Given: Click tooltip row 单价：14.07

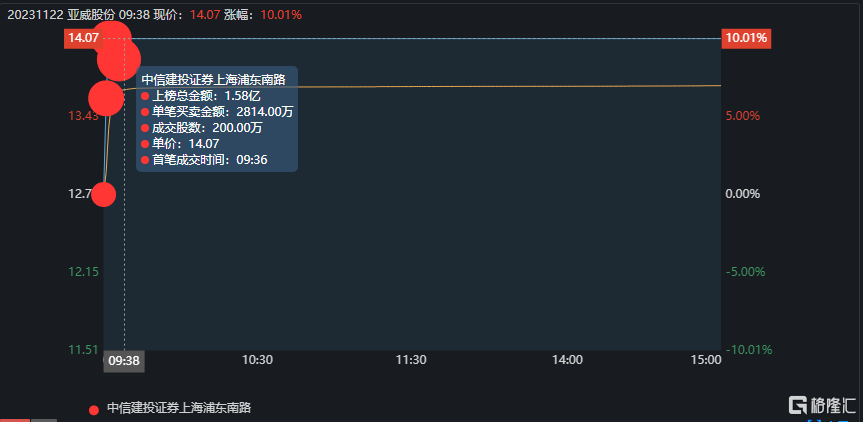Looking at the screenshot, I should [x=180, y=144].
